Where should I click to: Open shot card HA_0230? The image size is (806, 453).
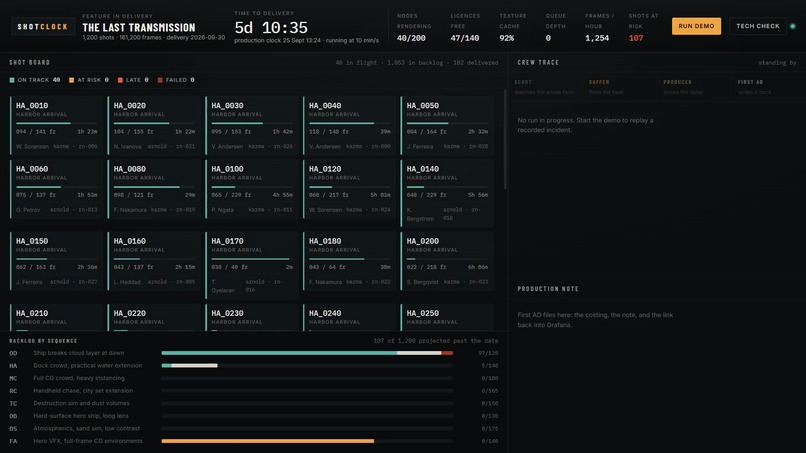252,317
